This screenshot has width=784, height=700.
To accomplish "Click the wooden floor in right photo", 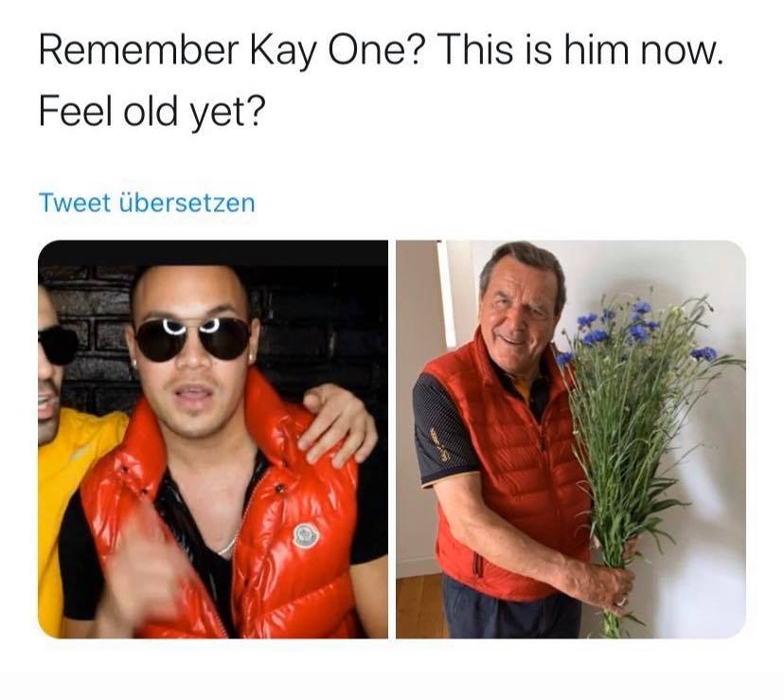I will [419, 605].
